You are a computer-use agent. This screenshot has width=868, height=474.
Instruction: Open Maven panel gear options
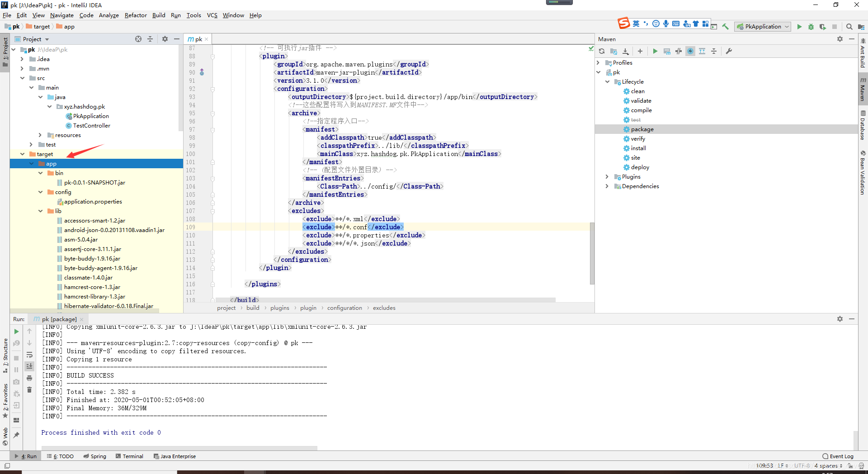pyautogui.click(x=840, y=39)
